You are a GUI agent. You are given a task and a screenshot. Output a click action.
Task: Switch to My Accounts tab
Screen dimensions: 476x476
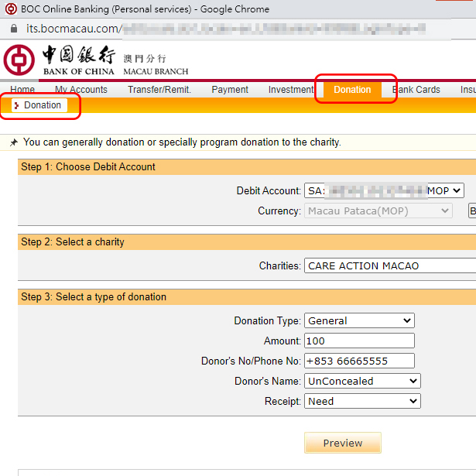[80, 90]
